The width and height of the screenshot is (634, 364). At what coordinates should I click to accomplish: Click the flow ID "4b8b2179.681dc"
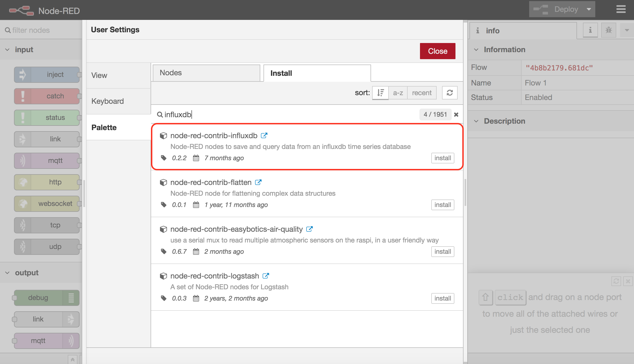[x=559, y=68]
